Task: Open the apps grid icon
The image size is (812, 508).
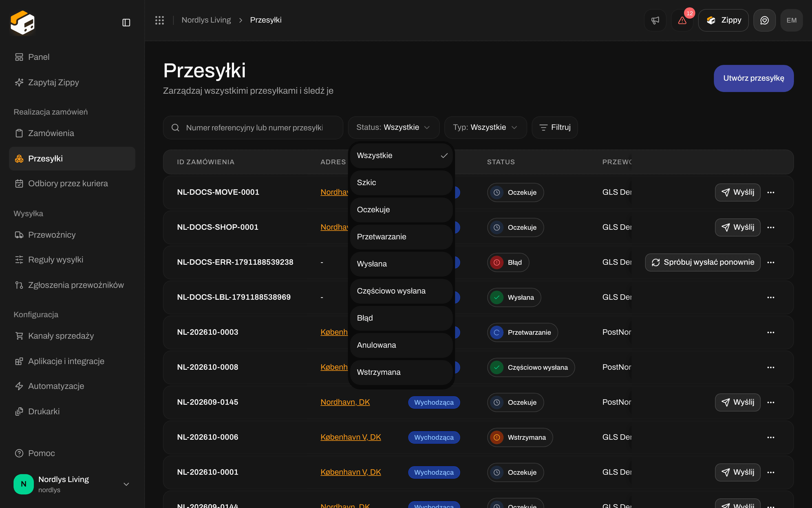Action: [x=159, y=20]
